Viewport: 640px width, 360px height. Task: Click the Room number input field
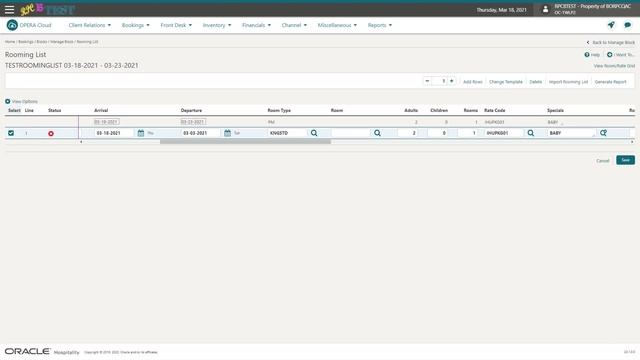[x=351, y=133]
